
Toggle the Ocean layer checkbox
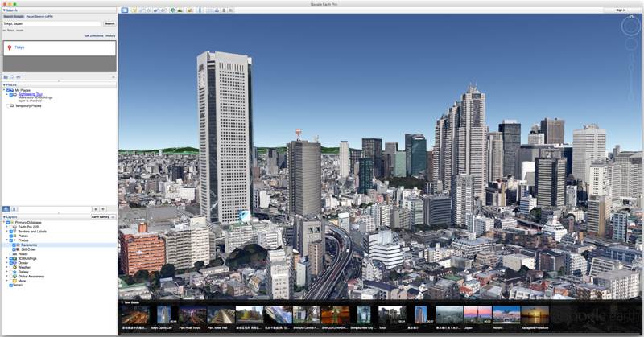11,263
